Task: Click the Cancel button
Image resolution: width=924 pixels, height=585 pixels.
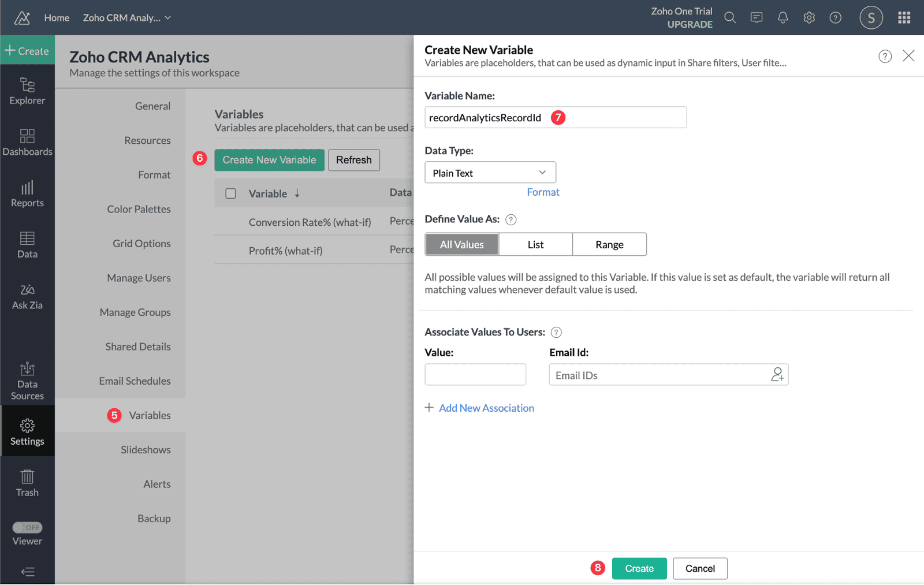Action: click(x=700, y=568)
